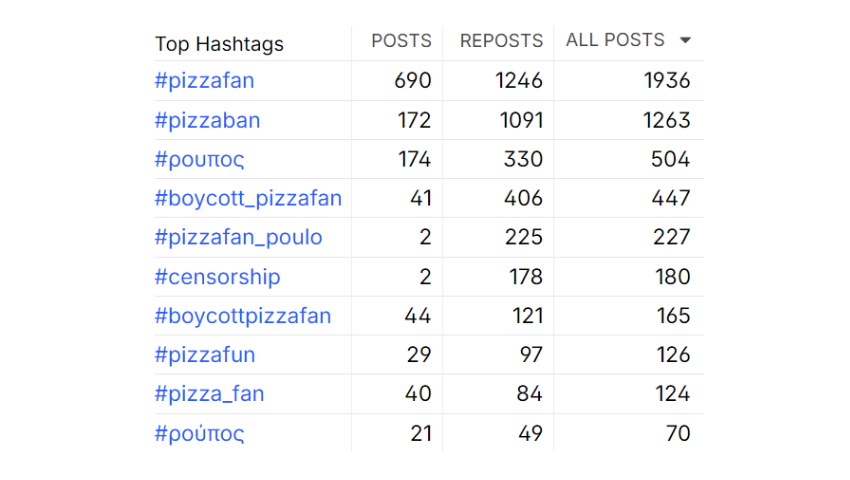Click the 690 posts count for #pizzafan

pos(413,81)
